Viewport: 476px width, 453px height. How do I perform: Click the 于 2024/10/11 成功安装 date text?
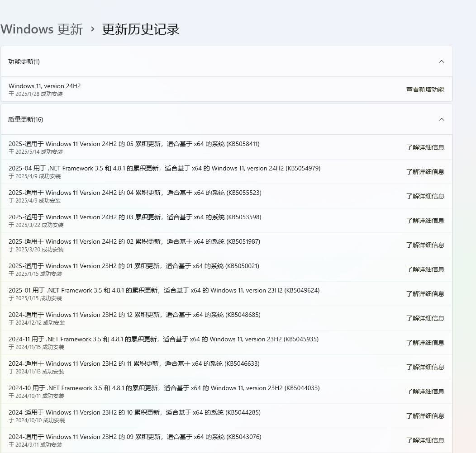tap(37, 396)
